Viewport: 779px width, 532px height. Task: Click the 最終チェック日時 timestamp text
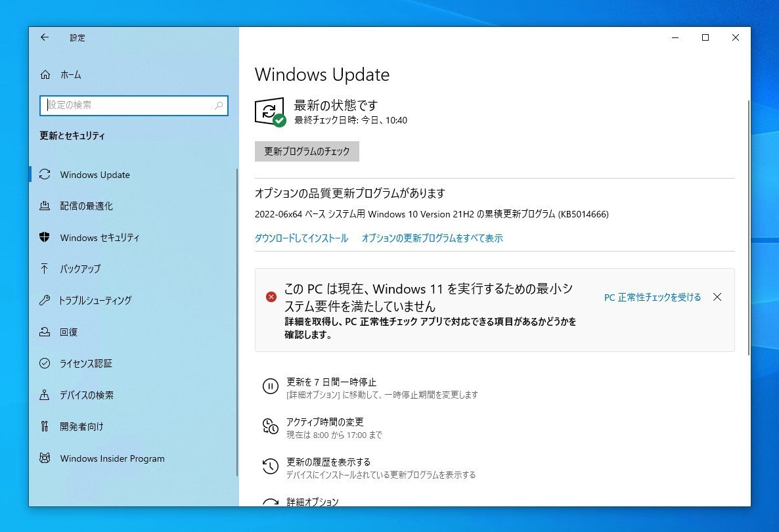[351, 120]
